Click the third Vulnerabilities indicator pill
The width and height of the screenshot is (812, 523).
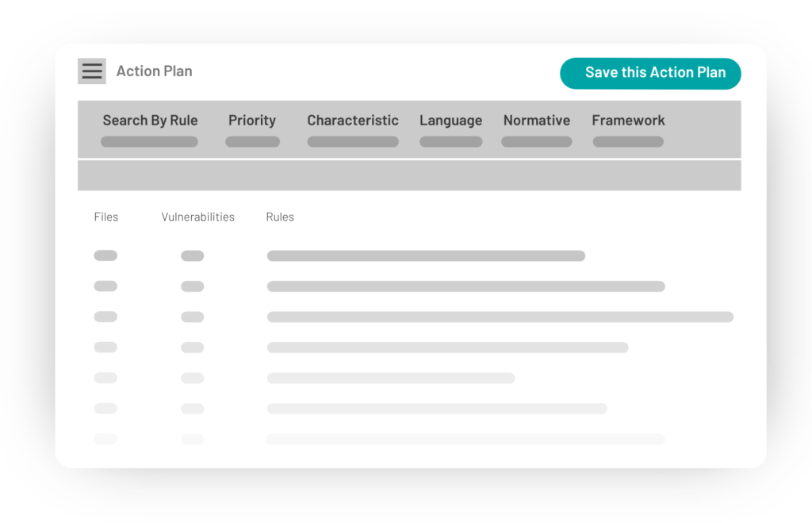(192, 317)
